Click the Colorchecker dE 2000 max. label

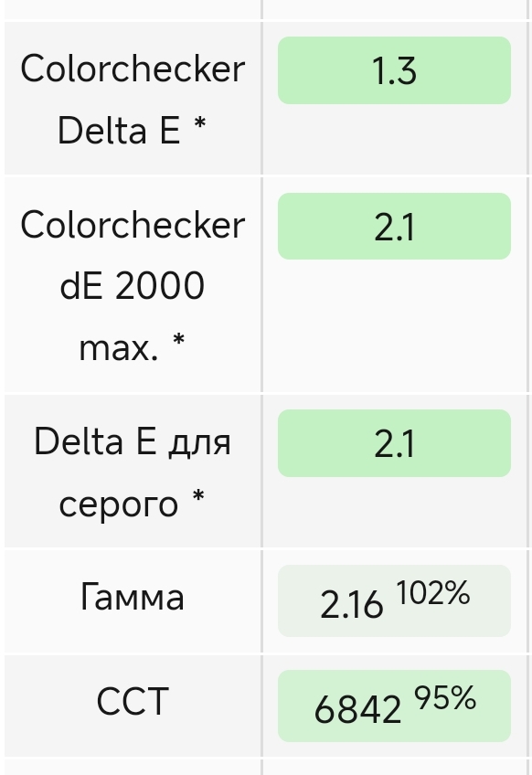pyautogui.click(x=133, y=286)
